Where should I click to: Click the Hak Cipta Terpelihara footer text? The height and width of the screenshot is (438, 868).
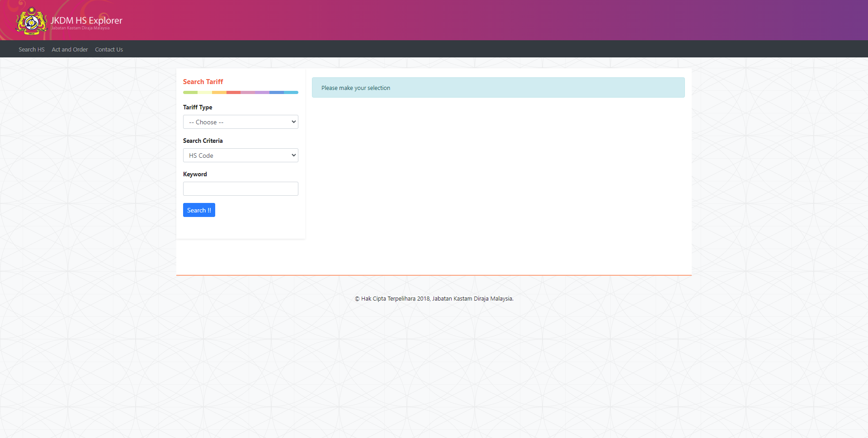(x=434, y=299)
